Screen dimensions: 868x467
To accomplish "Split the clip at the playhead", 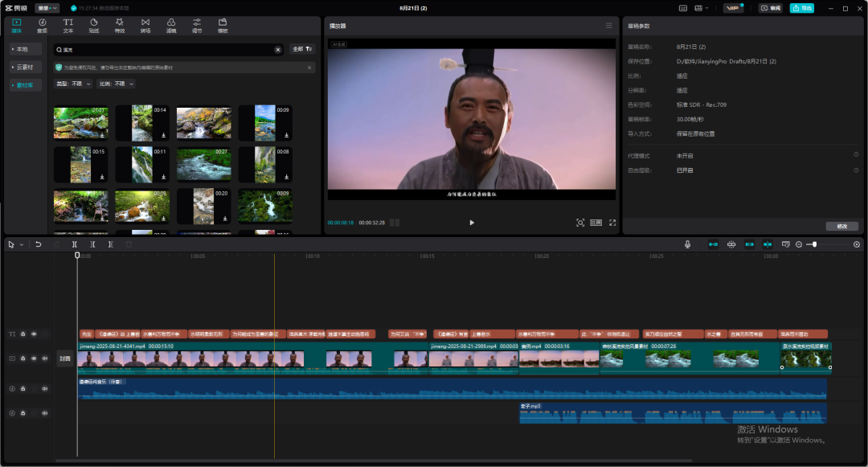I will tap(74, 244).
